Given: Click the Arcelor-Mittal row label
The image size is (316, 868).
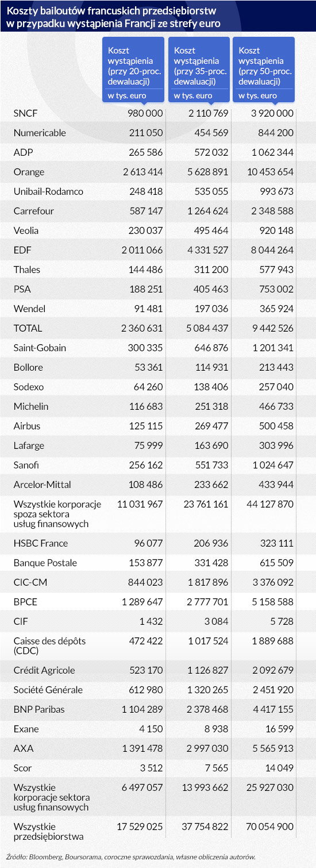Looking at the screenshot, I should click(43, 485).
